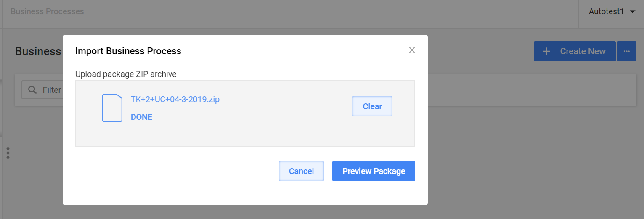Go to the Business Processes breadcrumb
Screen dimensions: 644x219
point(47,11)
